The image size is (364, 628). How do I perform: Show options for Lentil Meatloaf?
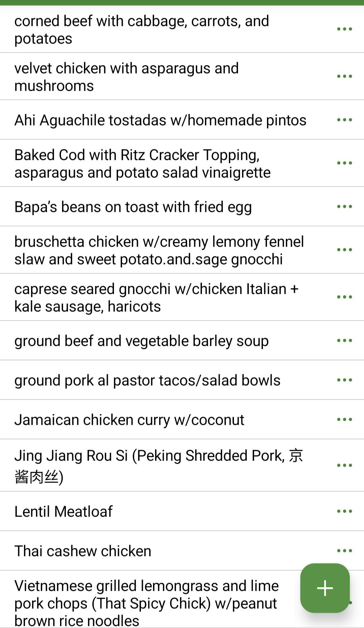pyautogui.click(x=344, y=511)
